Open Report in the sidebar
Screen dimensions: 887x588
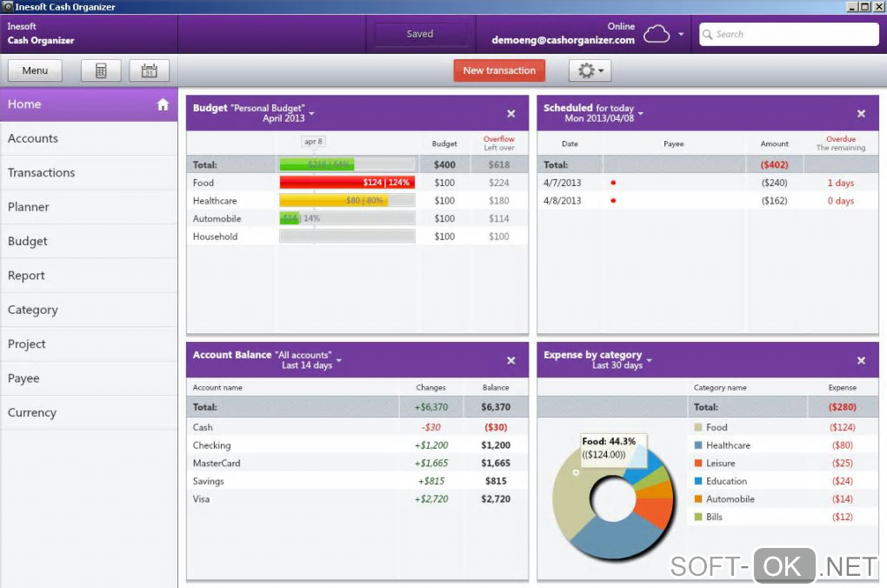click(x=89, y=276)
